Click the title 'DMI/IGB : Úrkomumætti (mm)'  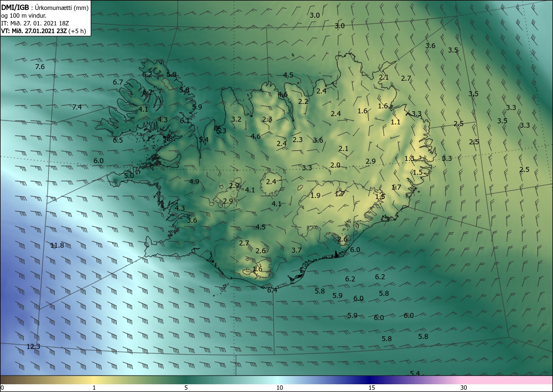(x=45, y=7)
